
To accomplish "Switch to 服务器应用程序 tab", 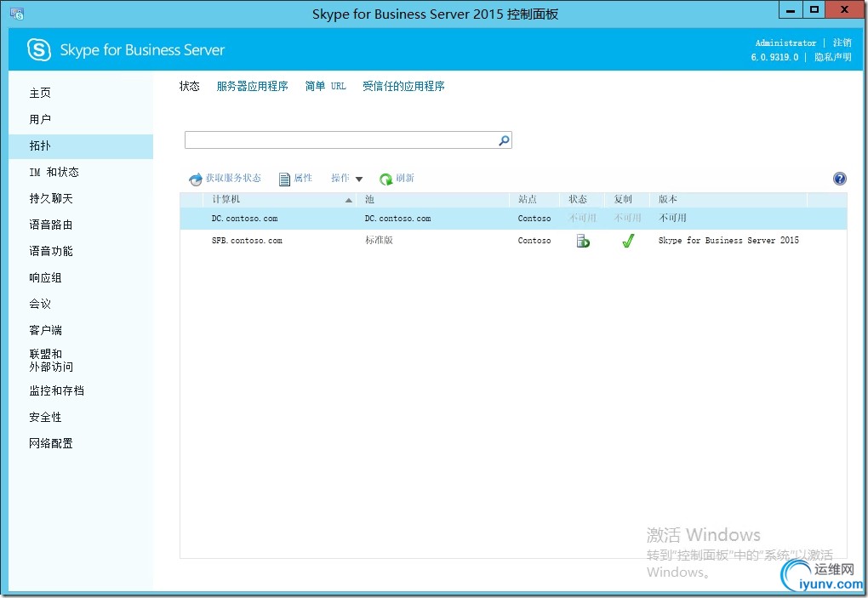I will [252, 86].
